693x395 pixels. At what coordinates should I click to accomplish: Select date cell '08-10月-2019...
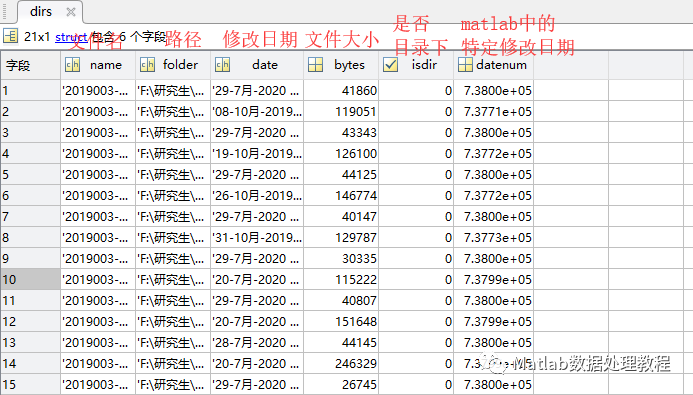[257, 112]
